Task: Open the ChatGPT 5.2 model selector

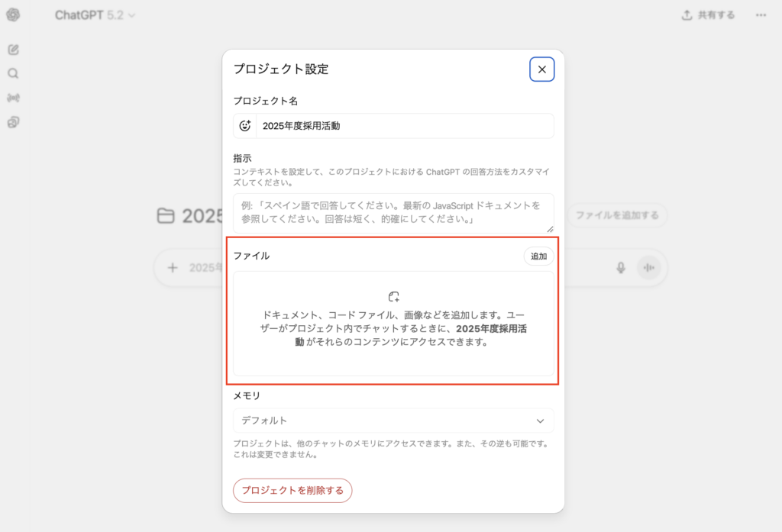Action: [x=95, y=15]
